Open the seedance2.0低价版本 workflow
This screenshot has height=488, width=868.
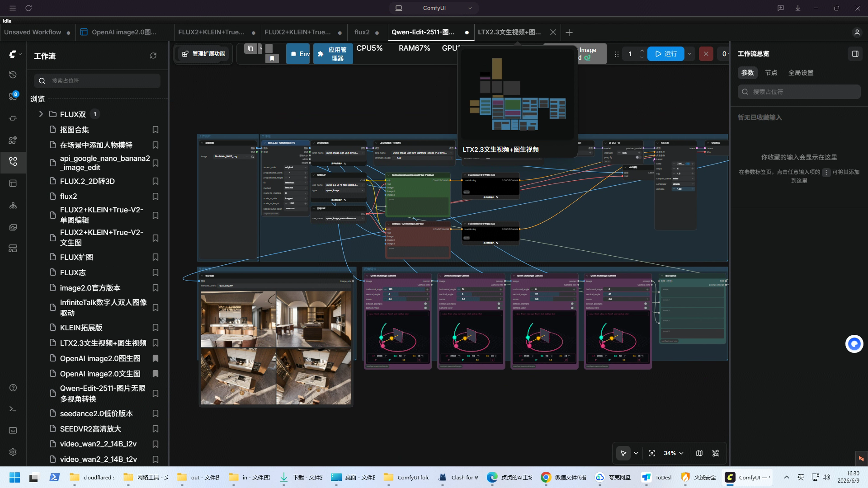point(96,413)
